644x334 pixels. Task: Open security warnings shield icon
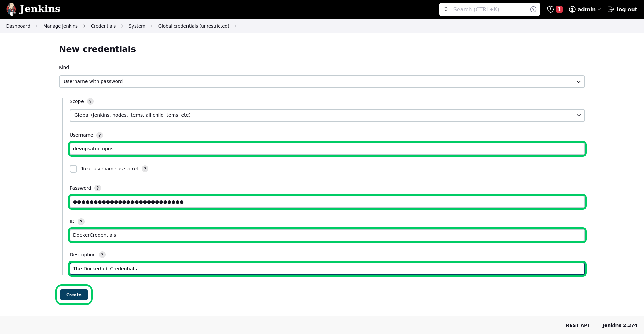click(x=550, y=9)
